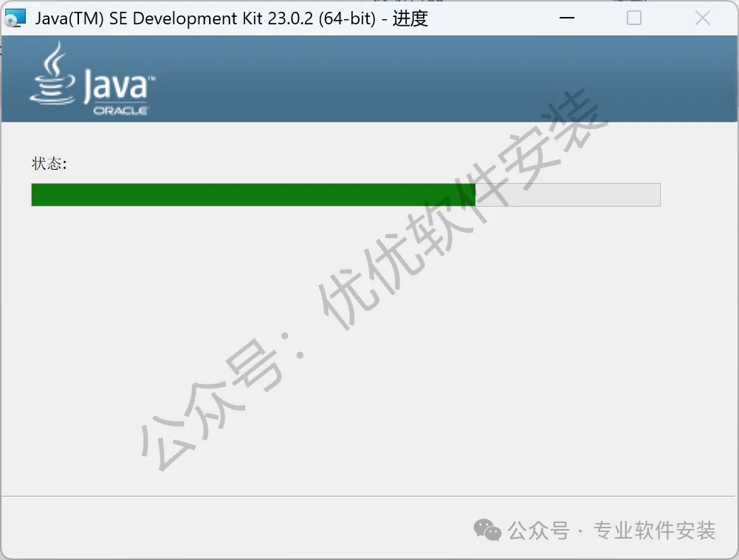Click the 专业软件安装 watermark text
The image size is (739, 560).
[x=655, y=530]
